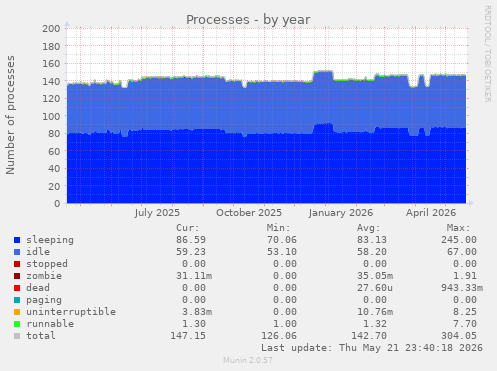Click idle average value 58.20
497x371 pixels.
click(x=372, y=252)
